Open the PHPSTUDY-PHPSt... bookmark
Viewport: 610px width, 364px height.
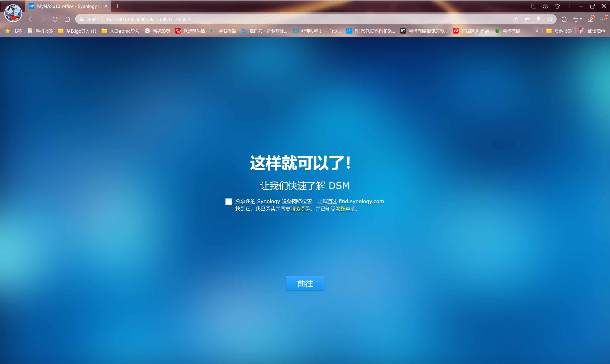(x=371, y=31)
